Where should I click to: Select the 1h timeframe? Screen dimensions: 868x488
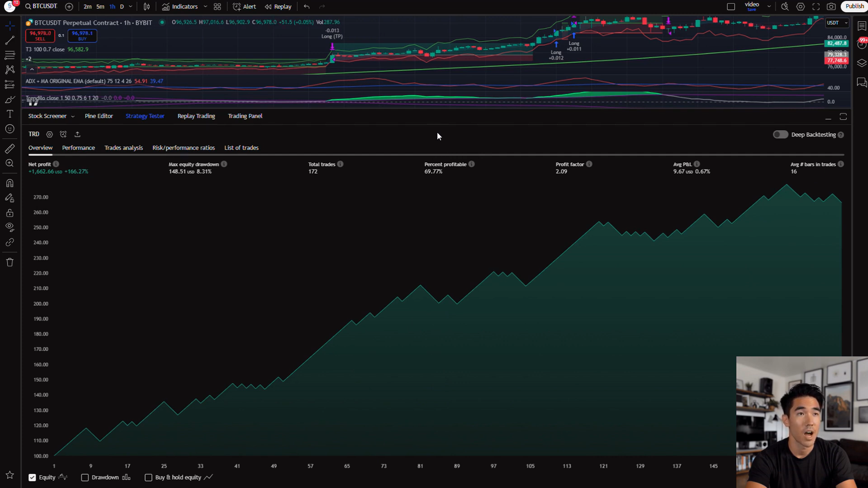tap(112, 6)
